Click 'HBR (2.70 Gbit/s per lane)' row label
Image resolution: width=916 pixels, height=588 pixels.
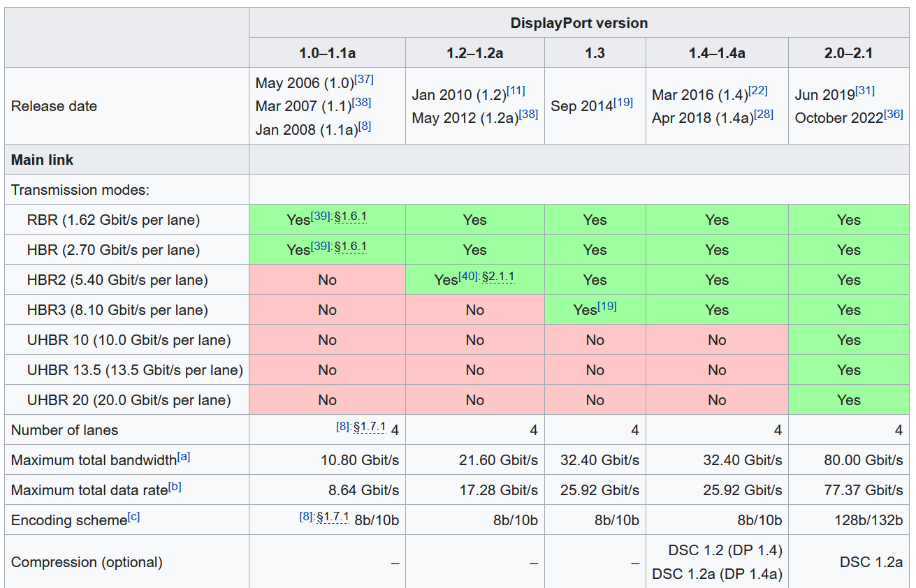[113, 250]
